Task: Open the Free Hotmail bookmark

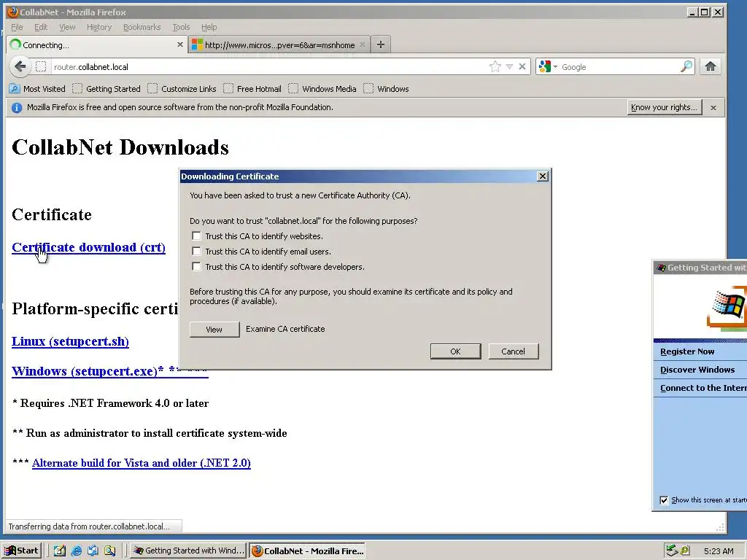Action: point(252,88)
